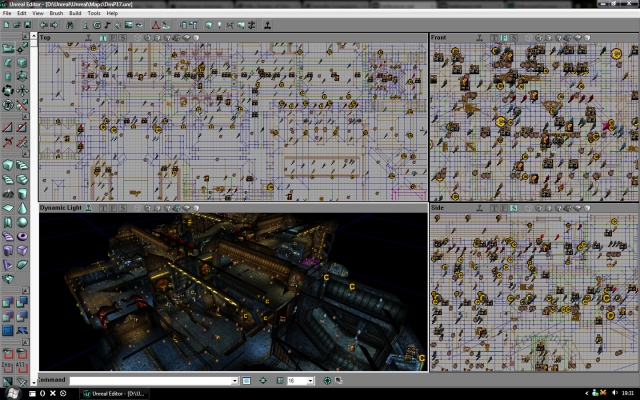Click the Subtract CSG brush icon
640x400 pixels.
[22, 302]
